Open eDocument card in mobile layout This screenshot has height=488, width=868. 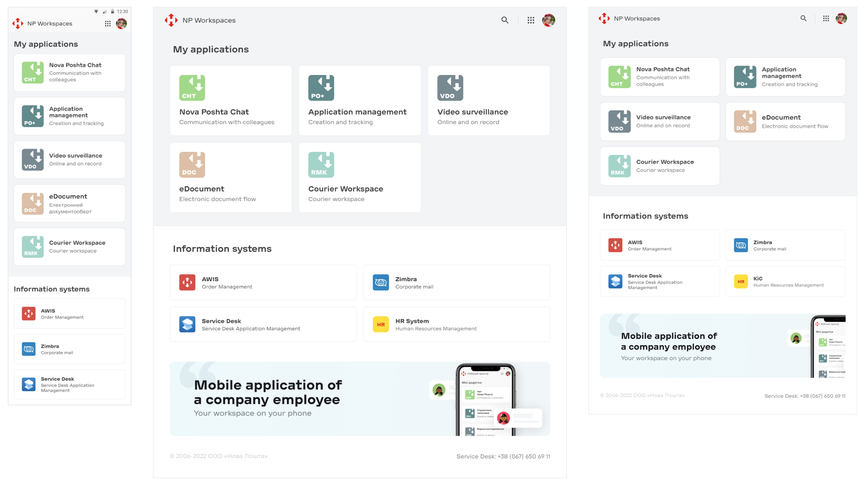[70, 203]
